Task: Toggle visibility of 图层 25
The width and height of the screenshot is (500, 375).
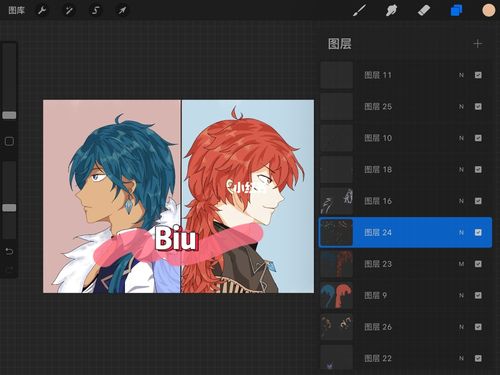Action: (x=478, y=107)
